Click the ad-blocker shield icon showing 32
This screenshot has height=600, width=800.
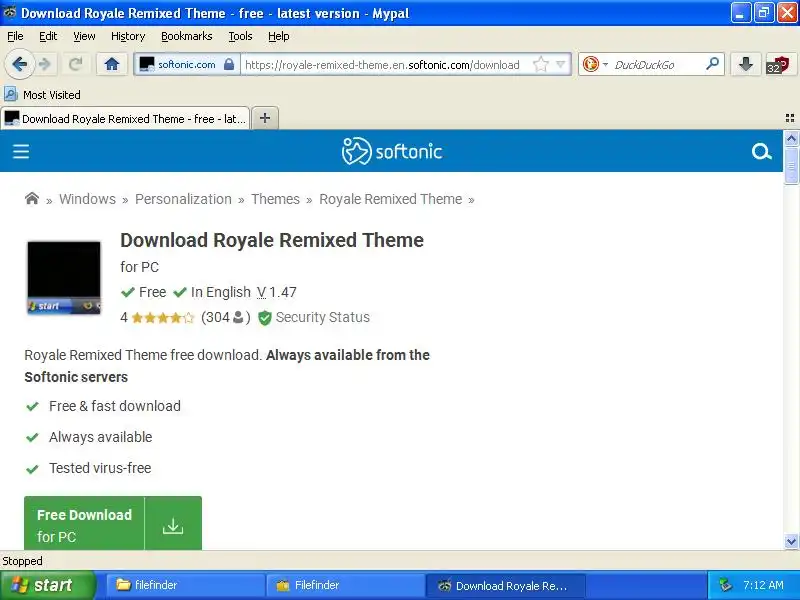coord(778,65)
